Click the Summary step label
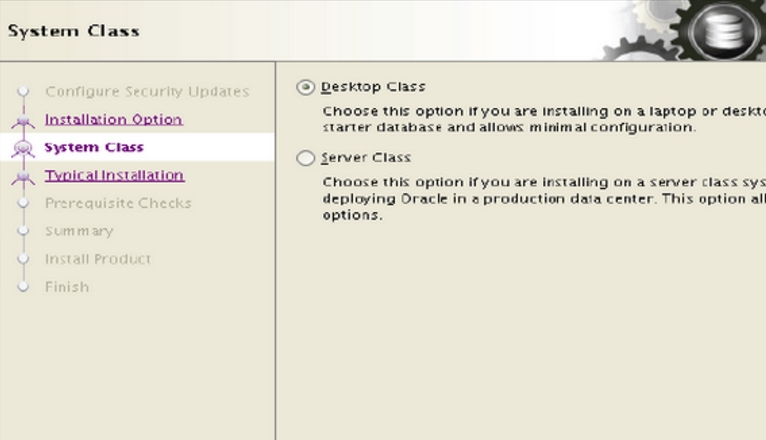The height and width of the screenshot is (440, 766). (79, 230)
